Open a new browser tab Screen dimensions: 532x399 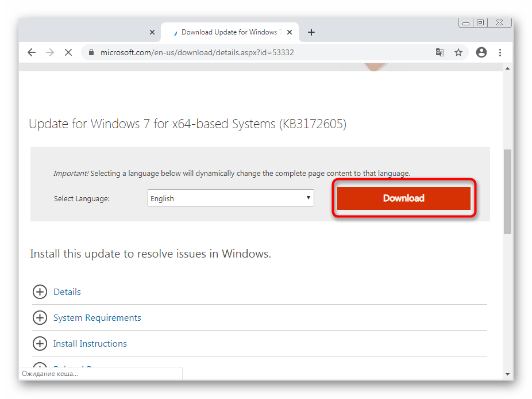pyautogui.click(x=311, y=32)
